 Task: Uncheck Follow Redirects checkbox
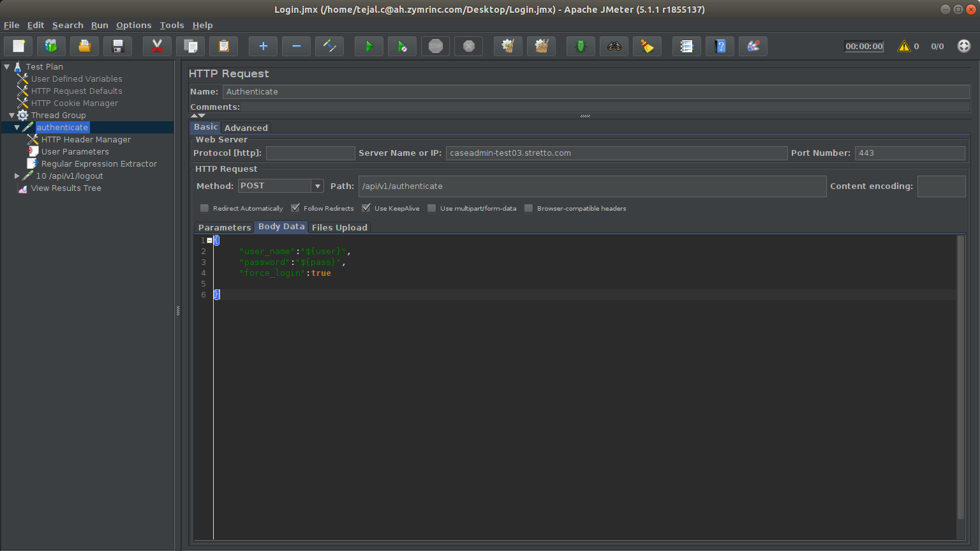[295, 208]
